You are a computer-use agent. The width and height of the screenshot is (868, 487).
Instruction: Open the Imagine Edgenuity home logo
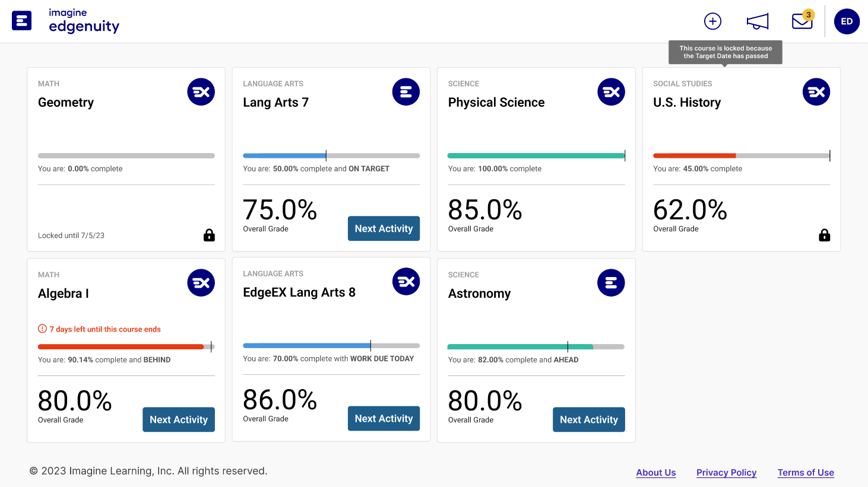[65, 21]
